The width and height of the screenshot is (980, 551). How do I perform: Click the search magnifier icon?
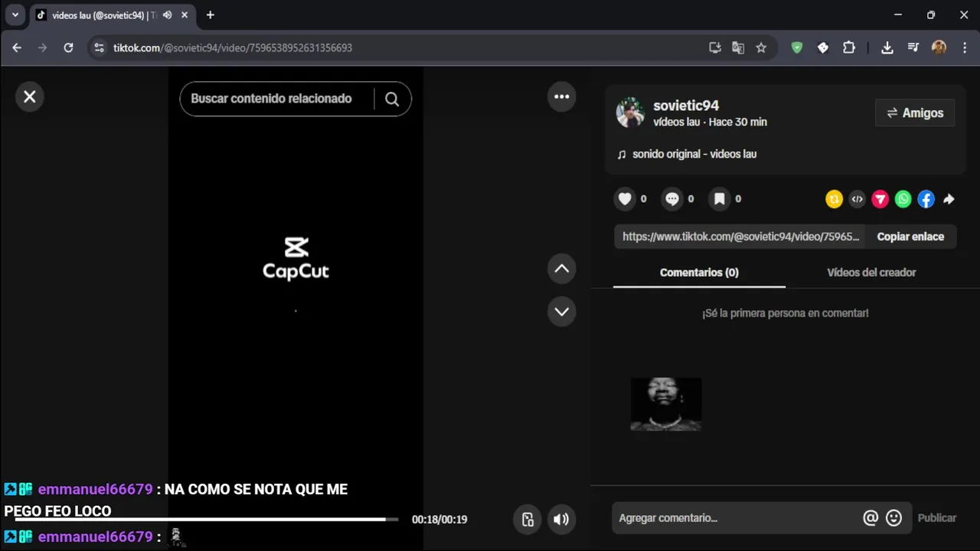(392, 99)
